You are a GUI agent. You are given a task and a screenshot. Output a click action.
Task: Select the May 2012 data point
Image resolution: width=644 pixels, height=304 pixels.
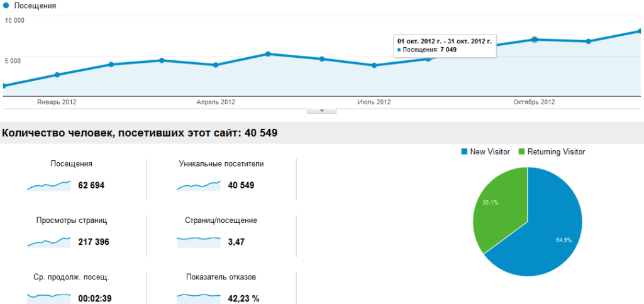click(268, 54)
